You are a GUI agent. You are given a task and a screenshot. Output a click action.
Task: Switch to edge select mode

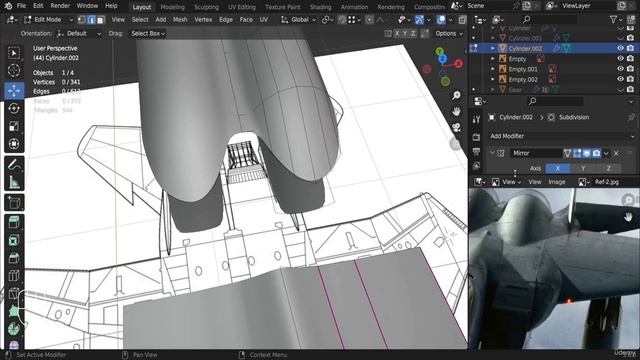pos(91,20)
